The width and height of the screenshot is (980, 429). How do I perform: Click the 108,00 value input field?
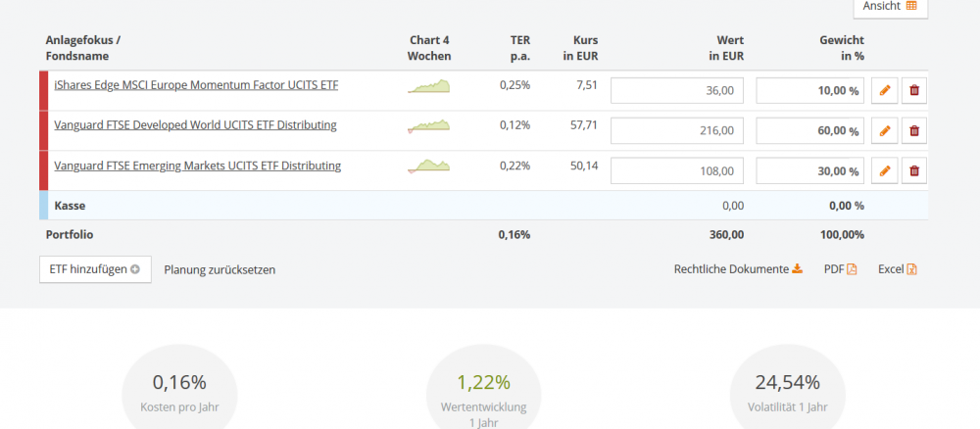coord(677,171)
